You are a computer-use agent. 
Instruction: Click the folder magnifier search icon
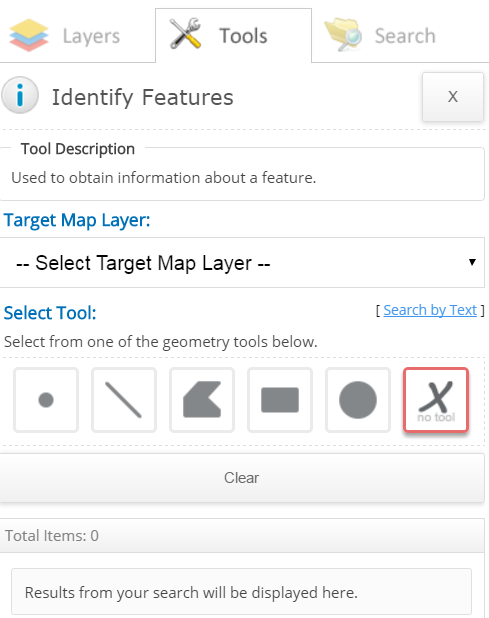pos(343,35)
